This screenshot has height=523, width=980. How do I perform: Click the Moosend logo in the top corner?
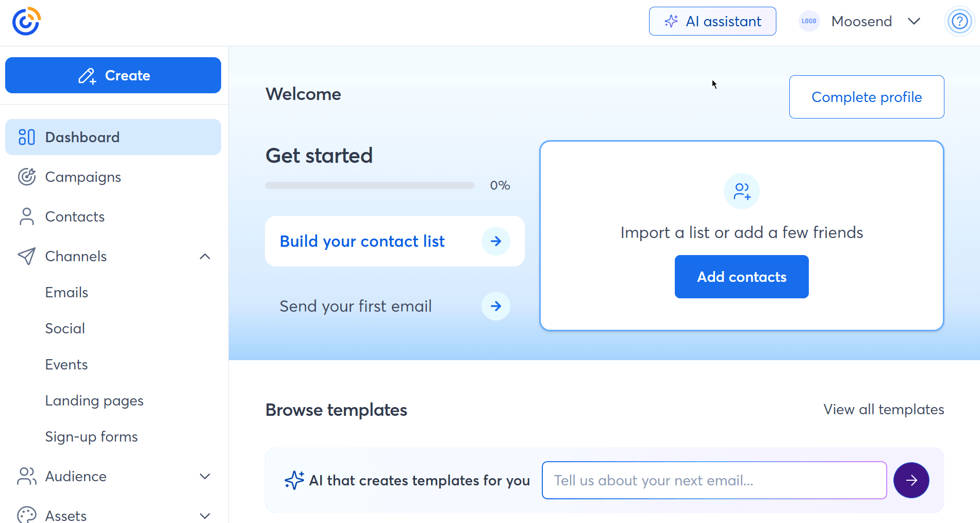coord(26,21)
